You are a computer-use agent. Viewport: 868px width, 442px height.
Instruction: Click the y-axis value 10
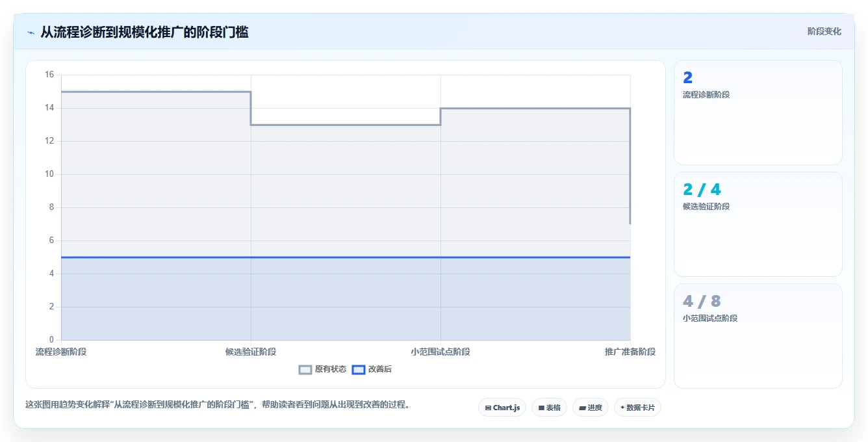click(49, 174)
